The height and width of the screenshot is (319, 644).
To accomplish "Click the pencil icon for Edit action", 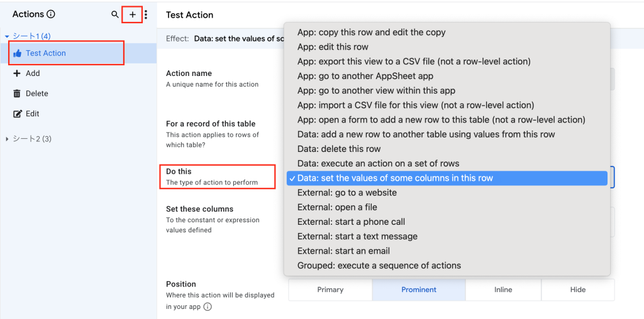I will pos(17,114).
